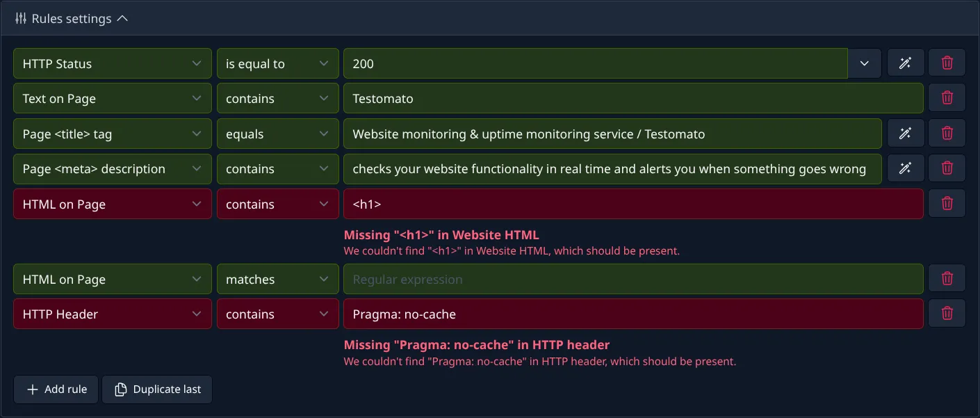Open the 'is equal to' operator dropdown
The width and height of the screenshot is (980, 418).
[x=277, y=63]
